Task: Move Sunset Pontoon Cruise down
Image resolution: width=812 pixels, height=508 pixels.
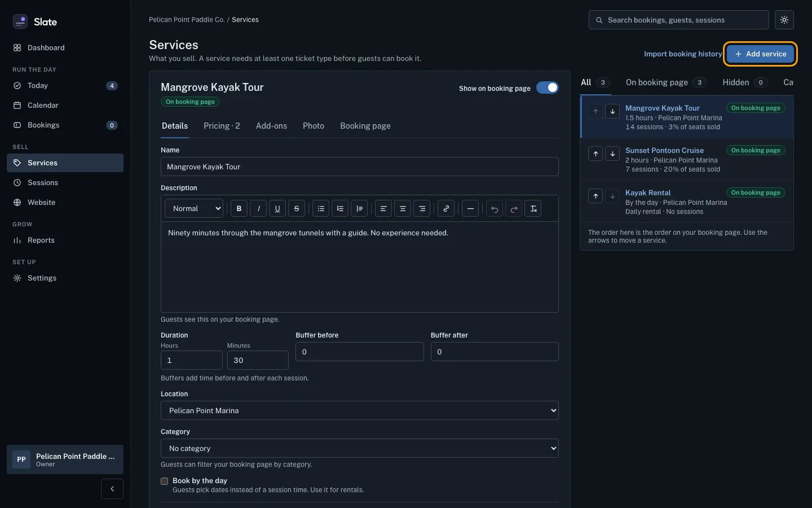Action: 612,154
